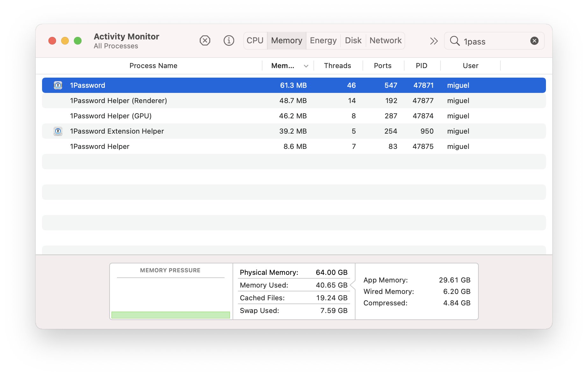The width and height of the screenshot is (588, 376).
Task: Click PID 47871 cell
Action: [x=424, y=85]
